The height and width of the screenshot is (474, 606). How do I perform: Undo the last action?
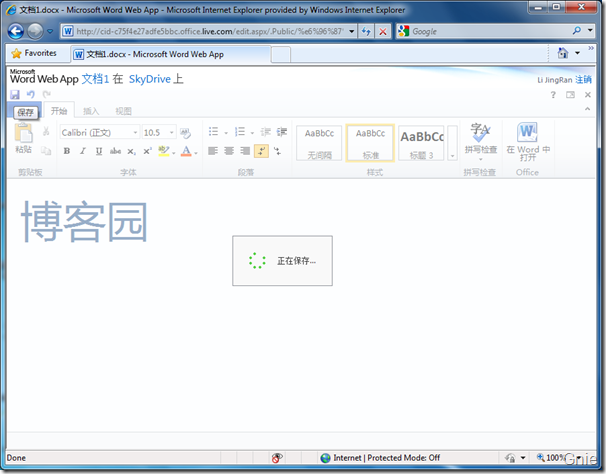[31, 94]
